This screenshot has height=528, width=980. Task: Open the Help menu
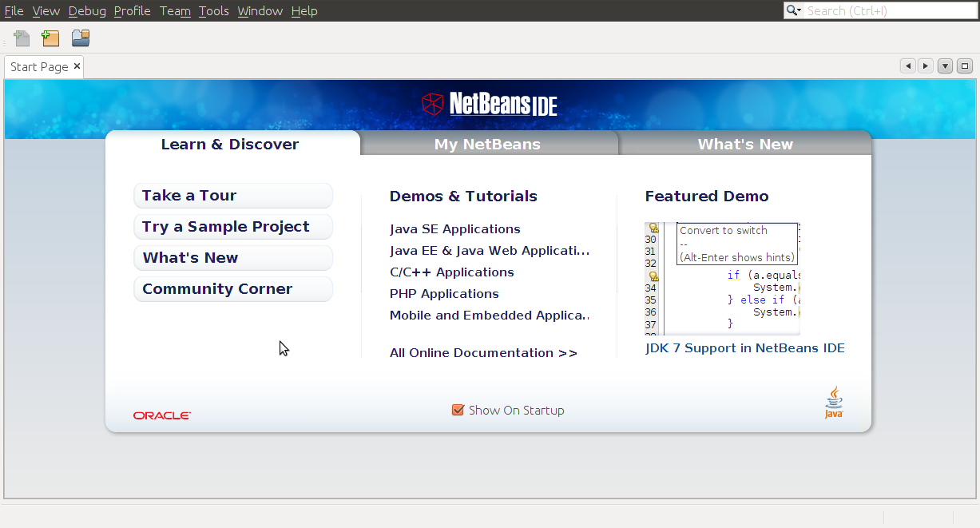(304, 10)
